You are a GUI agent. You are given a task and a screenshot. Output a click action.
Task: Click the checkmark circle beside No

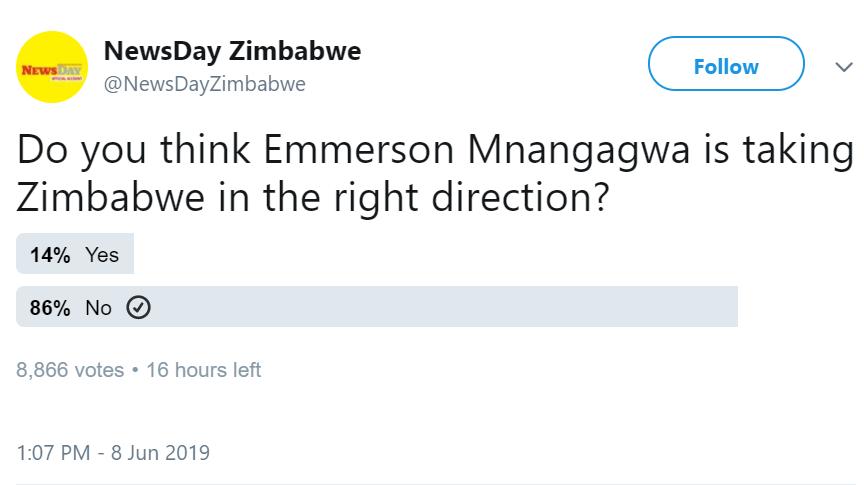pyautogui.click(x=138, y=308)
